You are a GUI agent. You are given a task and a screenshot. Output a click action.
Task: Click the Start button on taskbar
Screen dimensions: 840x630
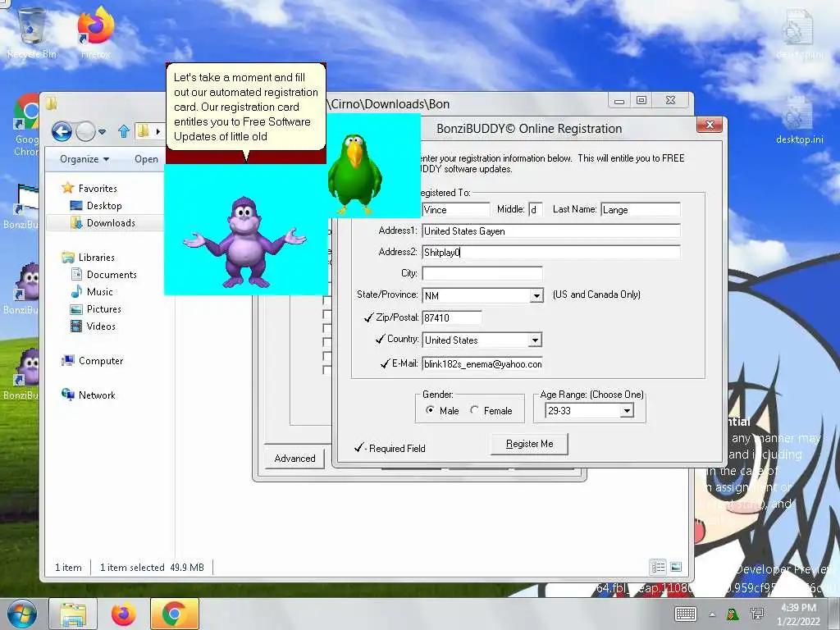[21, 614]
